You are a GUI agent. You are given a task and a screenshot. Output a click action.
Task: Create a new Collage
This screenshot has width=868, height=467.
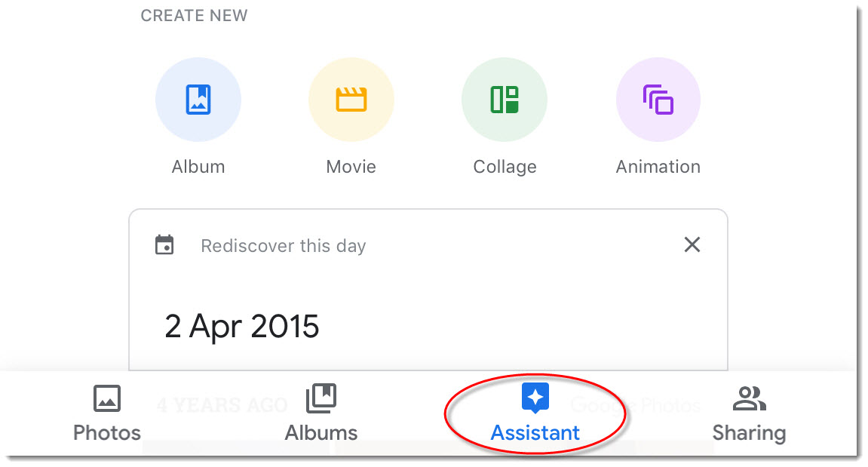(504, 99)
